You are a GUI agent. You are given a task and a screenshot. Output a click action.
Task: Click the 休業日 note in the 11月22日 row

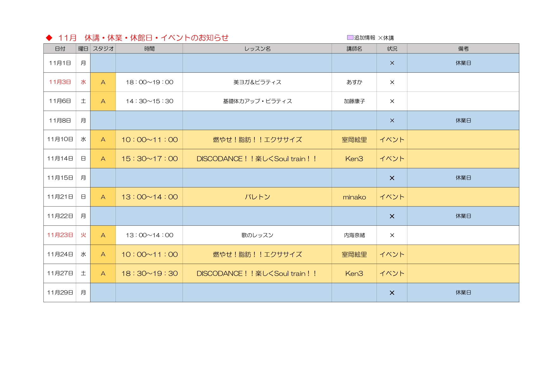(x=463, y=216)
